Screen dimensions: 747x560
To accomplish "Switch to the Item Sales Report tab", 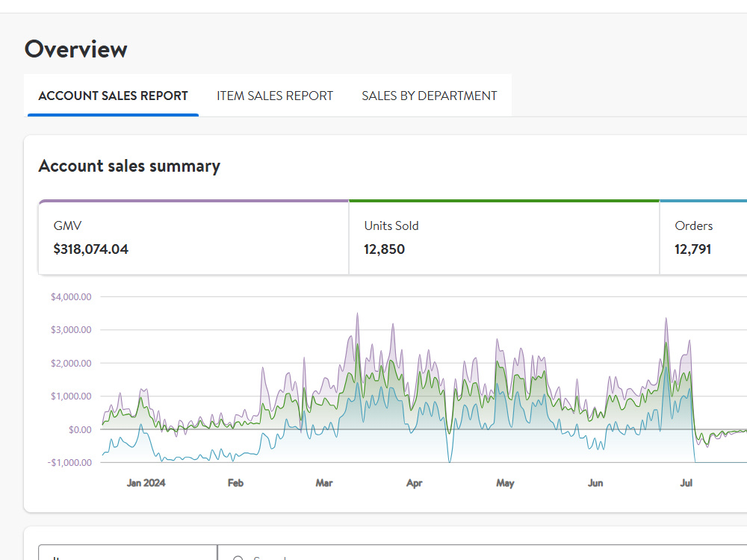I will pos(275,96).
